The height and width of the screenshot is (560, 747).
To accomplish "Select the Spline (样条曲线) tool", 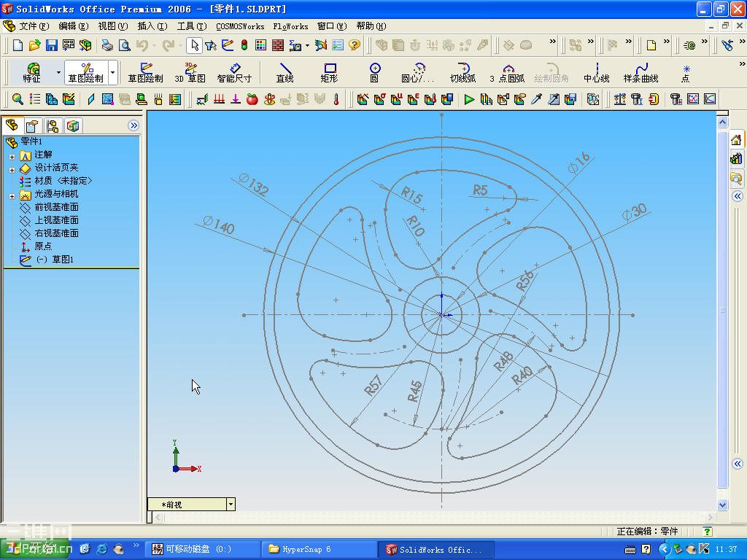I will click(640, 72).
